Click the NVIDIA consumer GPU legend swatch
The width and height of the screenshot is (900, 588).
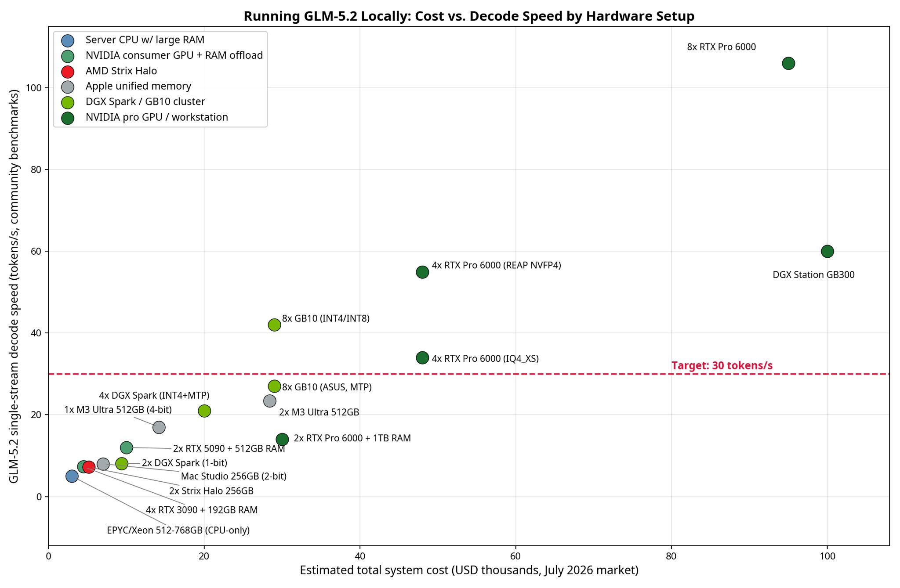coord(68,56)
